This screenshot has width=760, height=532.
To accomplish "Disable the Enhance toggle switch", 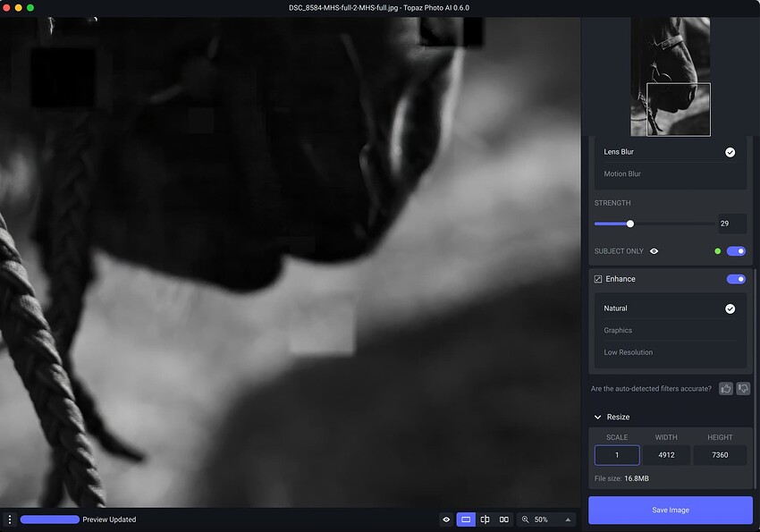I will [736, 279].
